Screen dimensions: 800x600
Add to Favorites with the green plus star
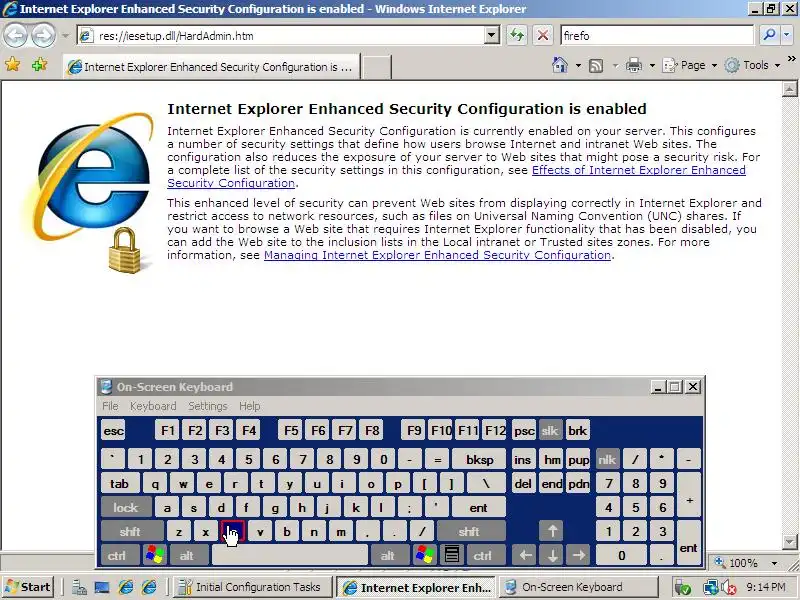pos(39,65)
